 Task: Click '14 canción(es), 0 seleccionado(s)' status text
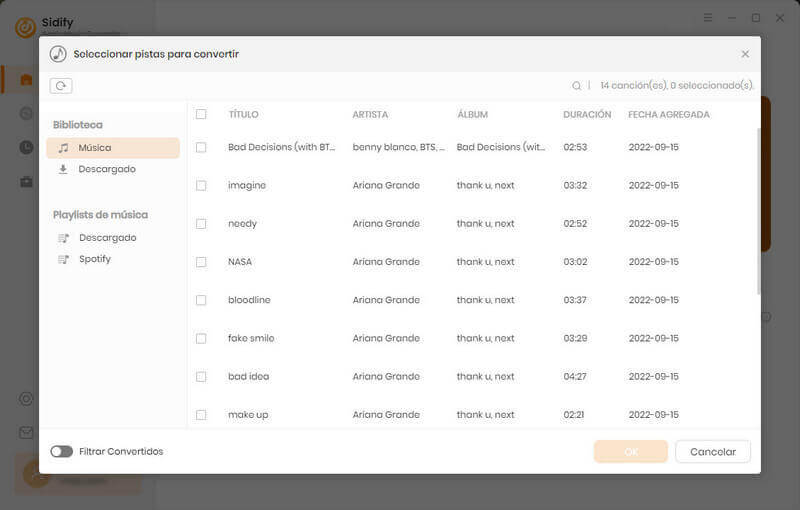677,86
